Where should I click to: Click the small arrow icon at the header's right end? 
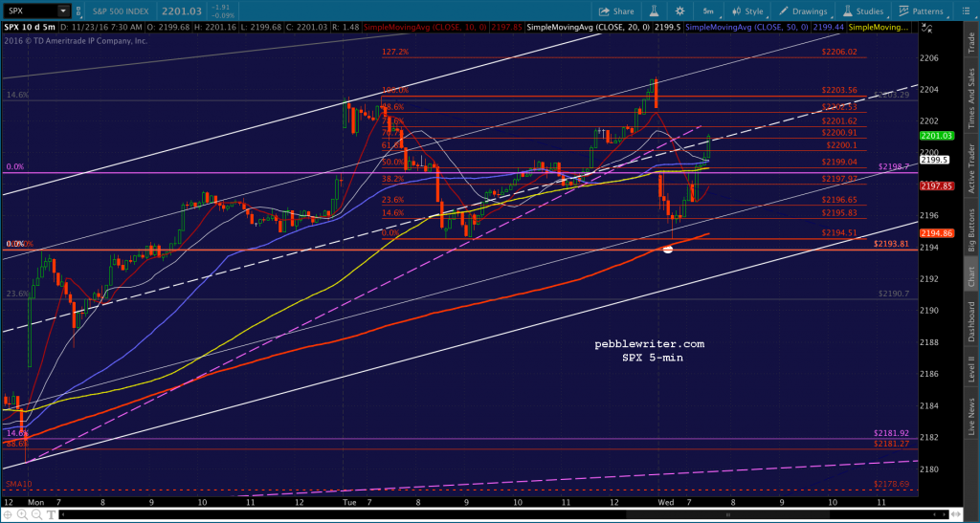(x=927, y=28)
